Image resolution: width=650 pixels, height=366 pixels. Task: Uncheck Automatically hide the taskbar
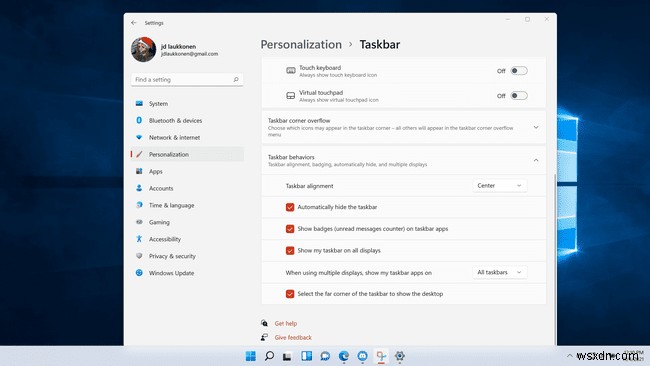[x=290, y=207]
